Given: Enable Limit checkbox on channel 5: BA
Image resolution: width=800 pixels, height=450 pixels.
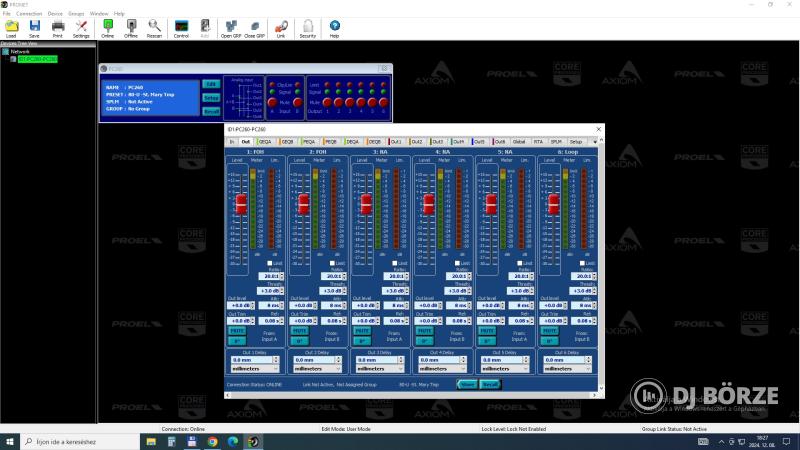Looking at the screenshot, I should 519,263.
